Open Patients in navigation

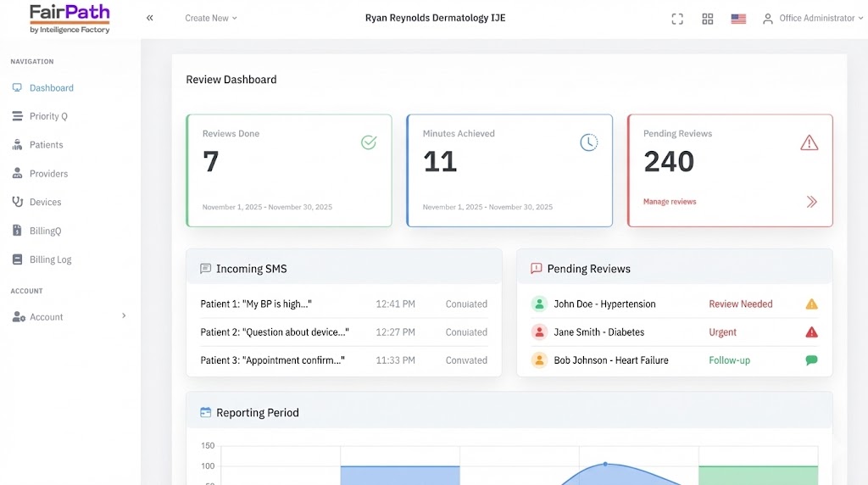(47, 144)
